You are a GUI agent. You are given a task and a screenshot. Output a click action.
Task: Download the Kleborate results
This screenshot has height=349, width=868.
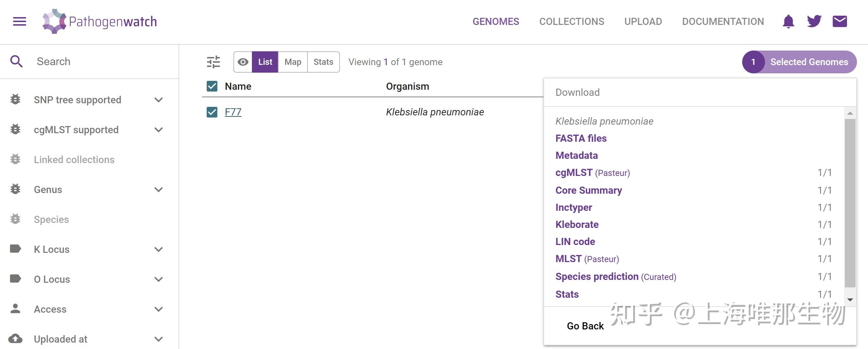point(577,224)
